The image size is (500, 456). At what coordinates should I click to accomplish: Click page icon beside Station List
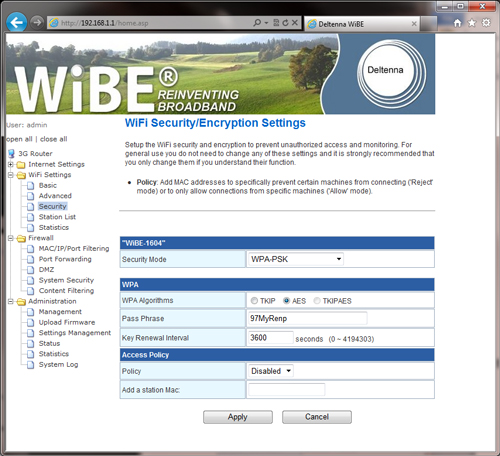click(x=30, y=217)
